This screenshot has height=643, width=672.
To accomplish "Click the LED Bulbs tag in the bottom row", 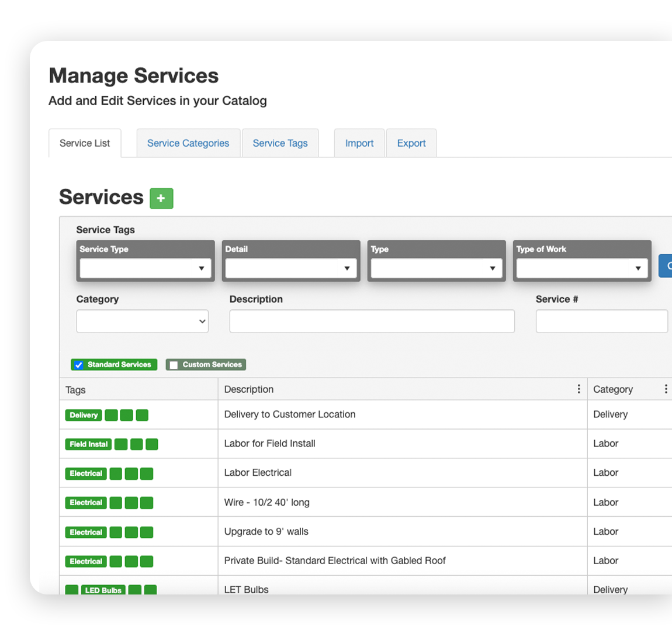I will pos(103,590).
